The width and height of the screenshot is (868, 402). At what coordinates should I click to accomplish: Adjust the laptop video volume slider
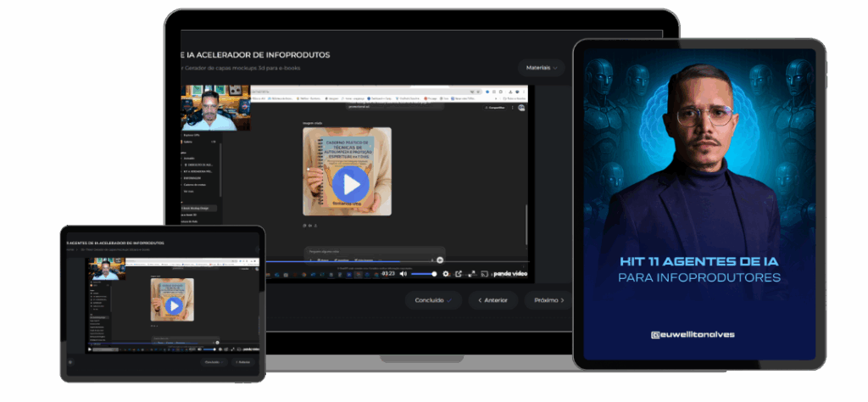tap(424, 274)
